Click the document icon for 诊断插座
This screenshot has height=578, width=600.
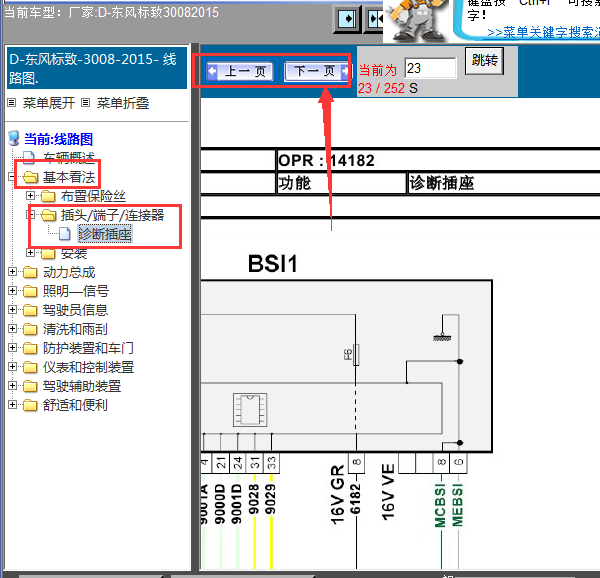(65, 234)
